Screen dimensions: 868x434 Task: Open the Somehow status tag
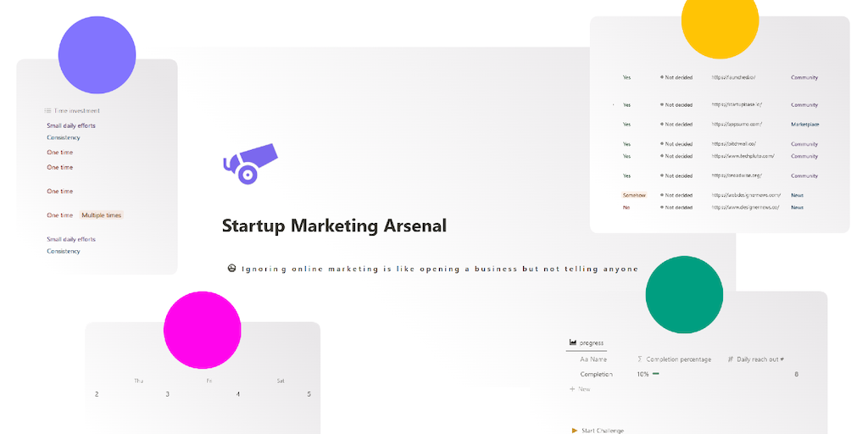(x=634, y=195)
